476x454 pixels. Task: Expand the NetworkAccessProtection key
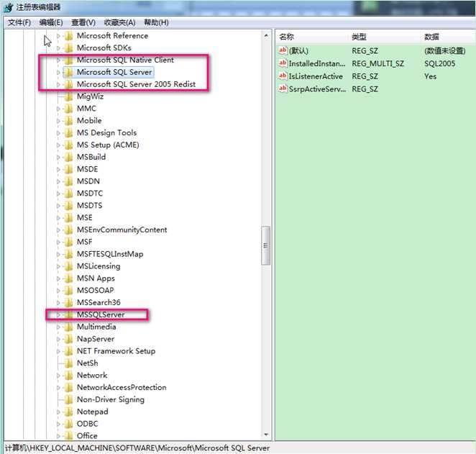coord(58,388)
